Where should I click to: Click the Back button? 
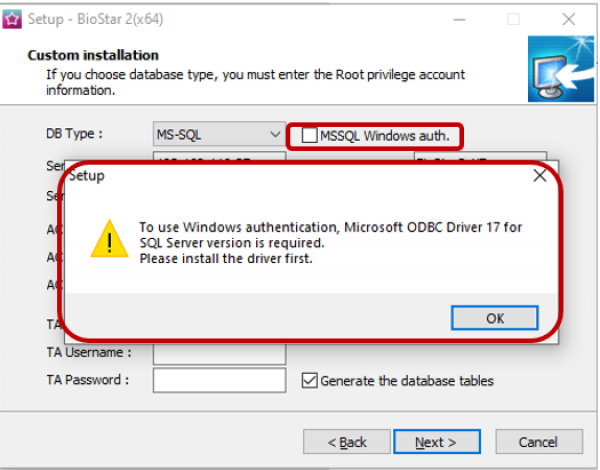click(x=348, y=442)
